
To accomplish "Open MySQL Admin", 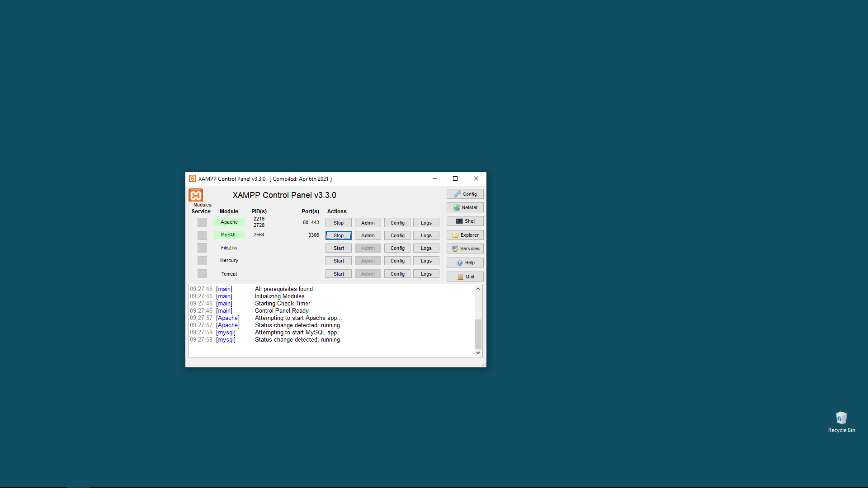I will [x=368, y=235].
